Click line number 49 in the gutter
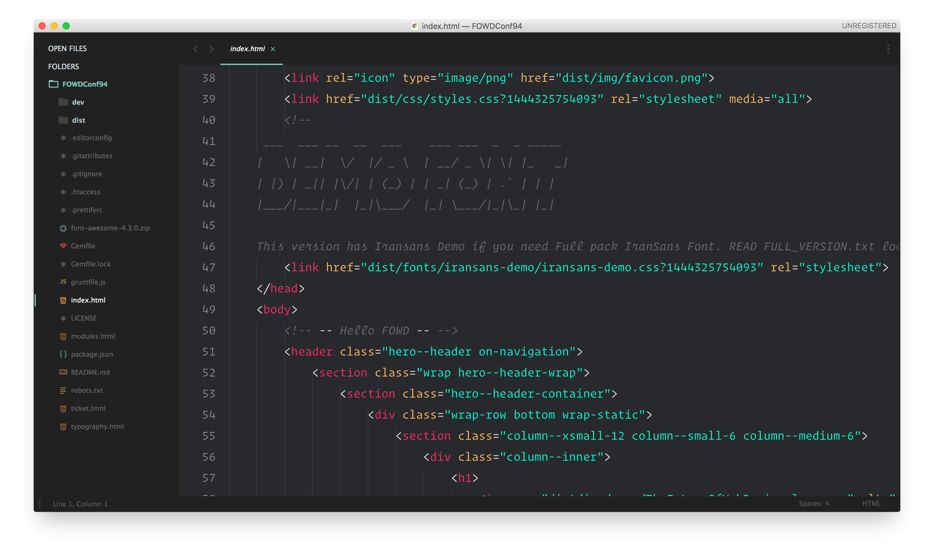Viewport: 934px width, 560px height. (209, 309)
